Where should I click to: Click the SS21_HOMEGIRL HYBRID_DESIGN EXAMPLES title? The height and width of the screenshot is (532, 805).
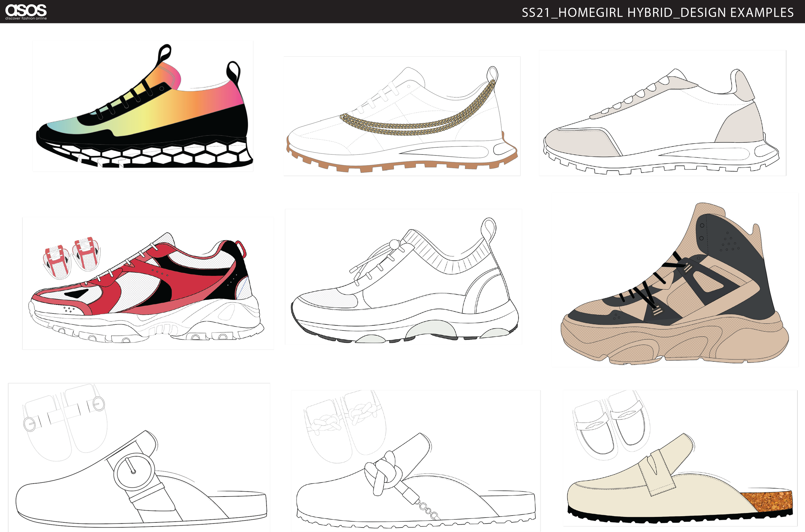[658, 13]
